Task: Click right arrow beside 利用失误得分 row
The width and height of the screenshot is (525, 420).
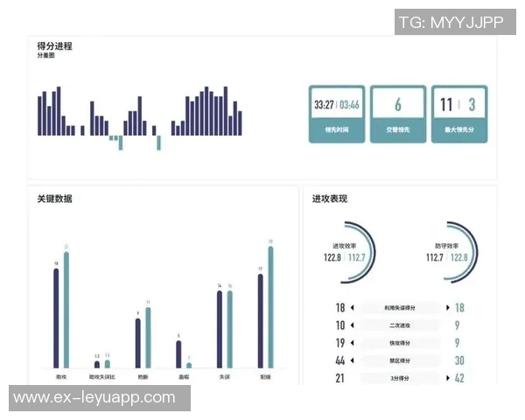Action: point(448,308)
